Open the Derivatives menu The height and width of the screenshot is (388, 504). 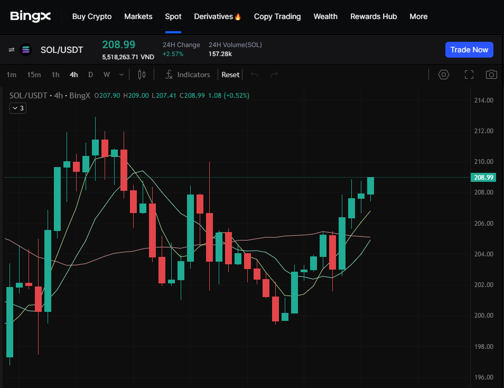point(217,16)
